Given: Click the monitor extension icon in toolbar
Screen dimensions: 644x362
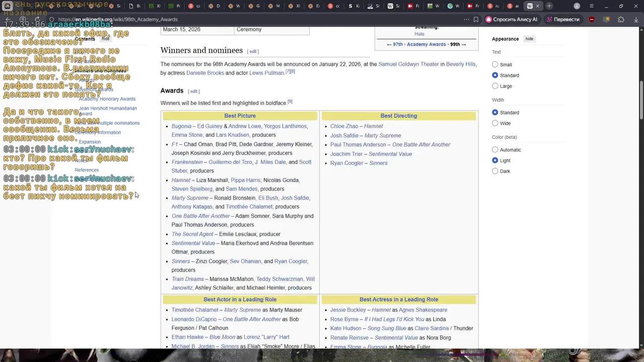Looking at the screenshot, I should [606, 20].
